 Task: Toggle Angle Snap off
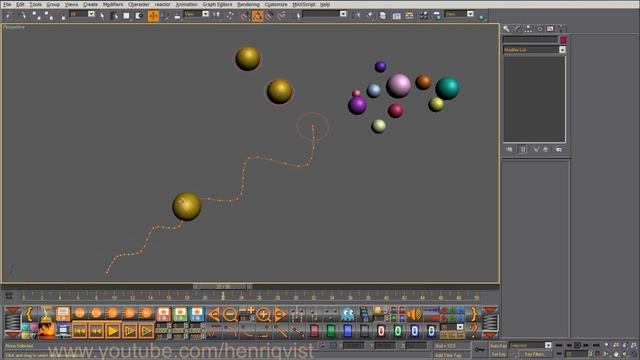click(x=257, y=16)
